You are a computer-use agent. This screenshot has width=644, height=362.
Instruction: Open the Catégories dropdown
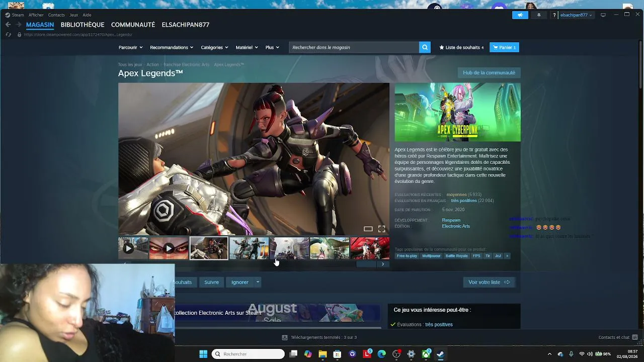(x=214, y=47)
